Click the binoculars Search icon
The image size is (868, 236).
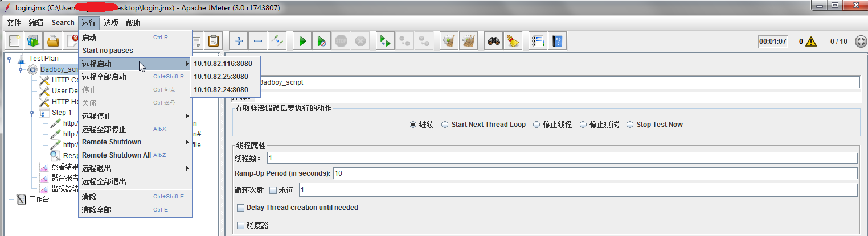(x=493, y=41)
